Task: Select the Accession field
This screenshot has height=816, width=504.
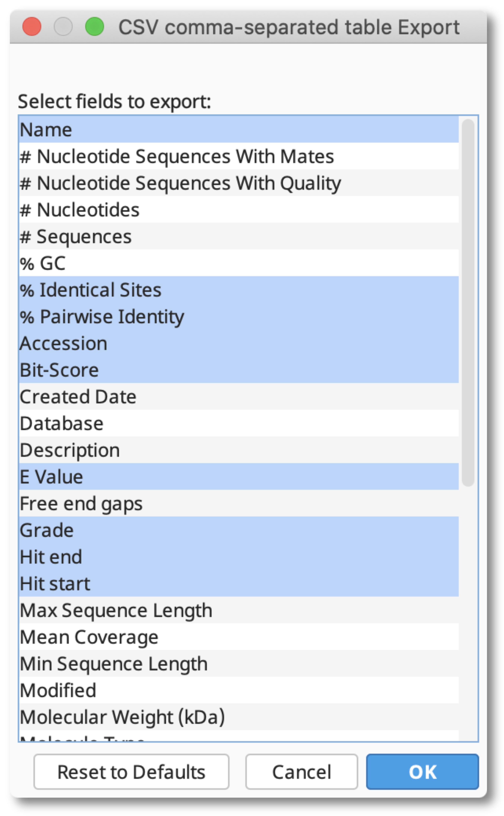Action: 239,343
